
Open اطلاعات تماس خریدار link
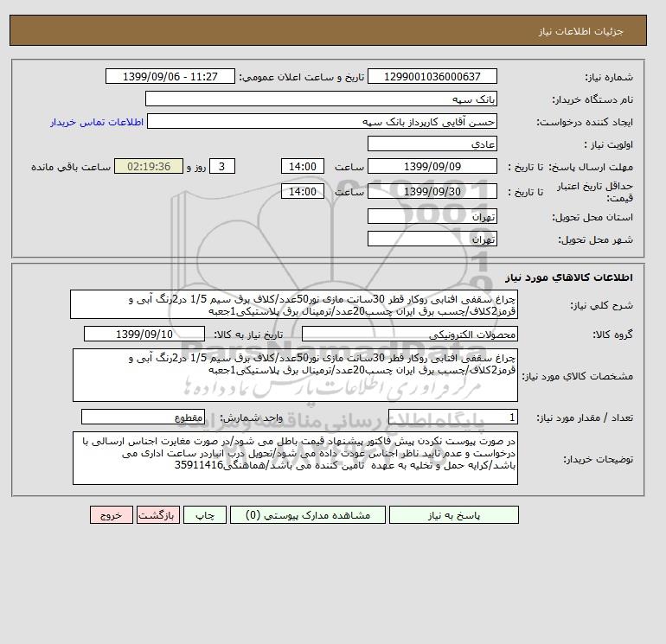[x=96, y=122]
